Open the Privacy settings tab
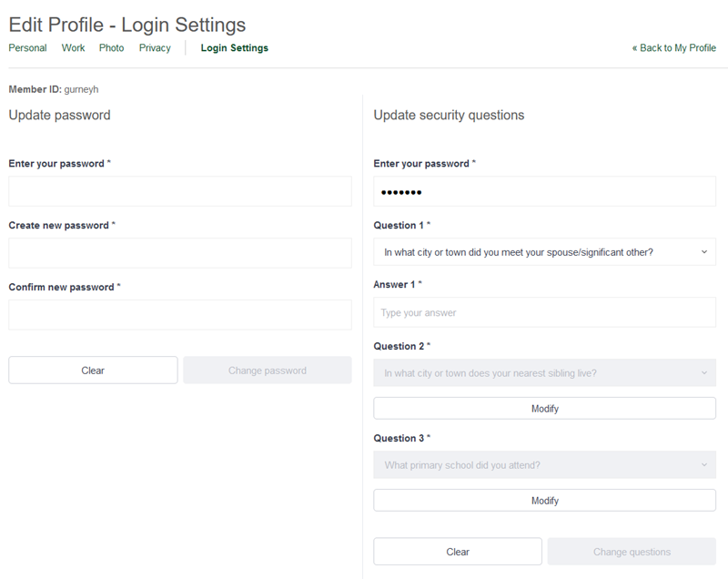 (x=155, y=47)
